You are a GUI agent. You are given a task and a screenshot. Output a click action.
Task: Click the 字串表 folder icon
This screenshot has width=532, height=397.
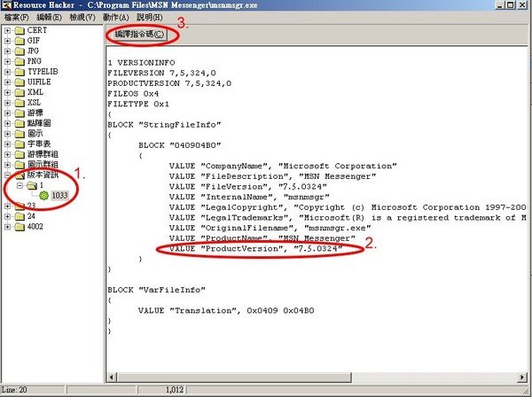[x=20, y=144]
